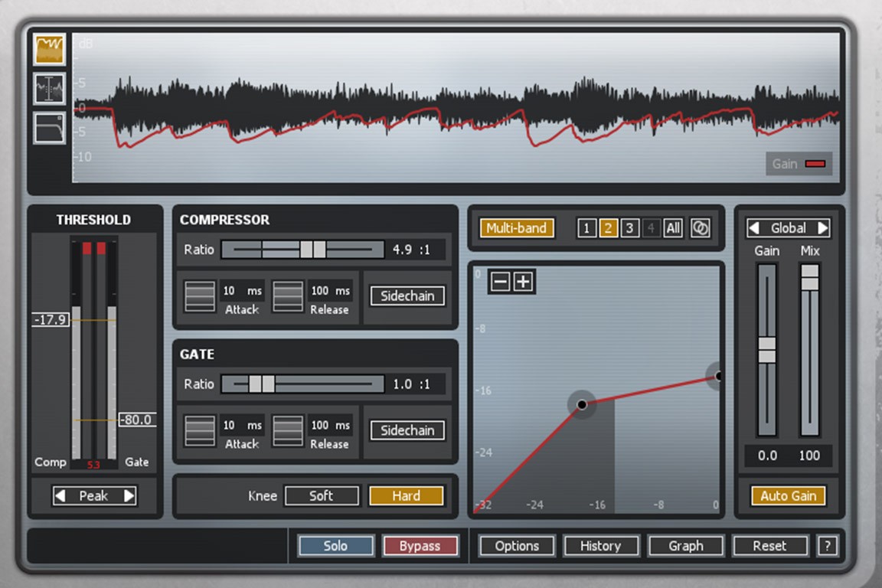Toggle Auto Gain
This screenshot has width=882, height=588.
point(788,495)
